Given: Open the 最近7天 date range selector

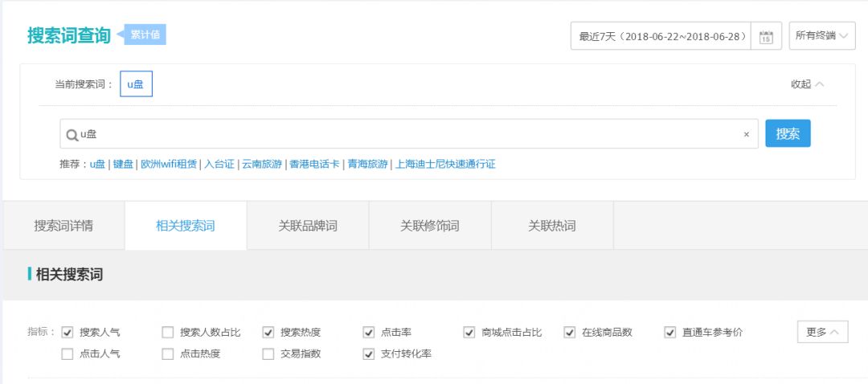Looking at the screenshot, I should click(661, 36).
